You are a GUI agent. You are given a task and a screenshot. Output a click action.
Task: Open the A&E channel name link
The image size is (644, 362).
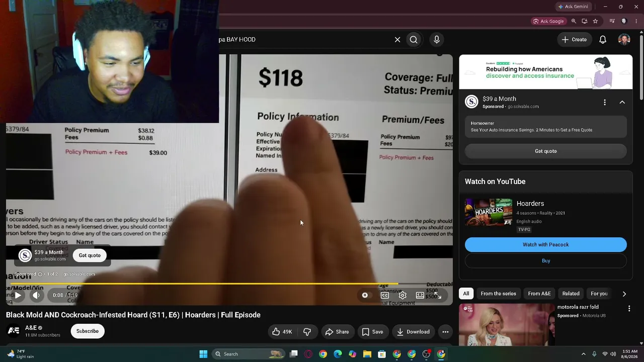tap(31, 328)
